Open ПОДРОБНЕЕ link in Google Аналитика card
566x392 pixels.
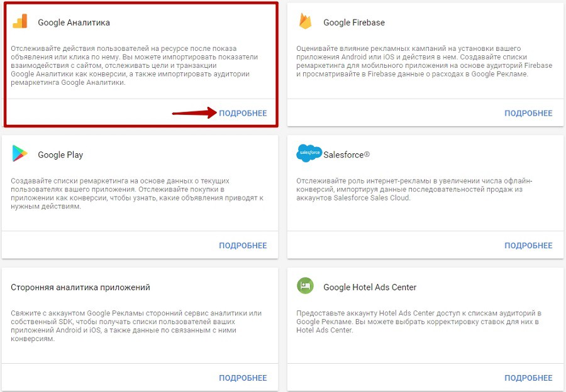pyautogui.click(x=243, y=113)
